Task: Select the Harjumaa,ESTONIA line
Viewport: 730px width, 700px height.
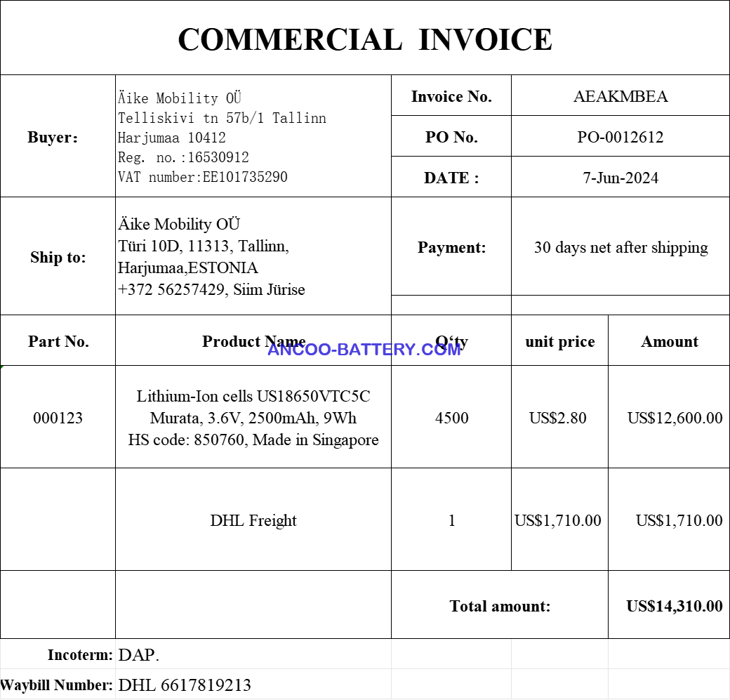Action: (187, 268)
